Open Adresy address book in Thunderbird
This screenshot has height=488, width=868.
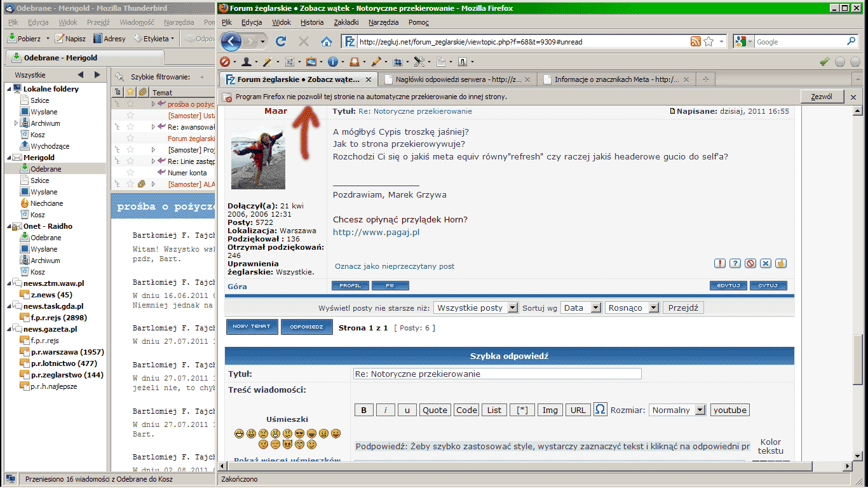(x=110, y=39)
